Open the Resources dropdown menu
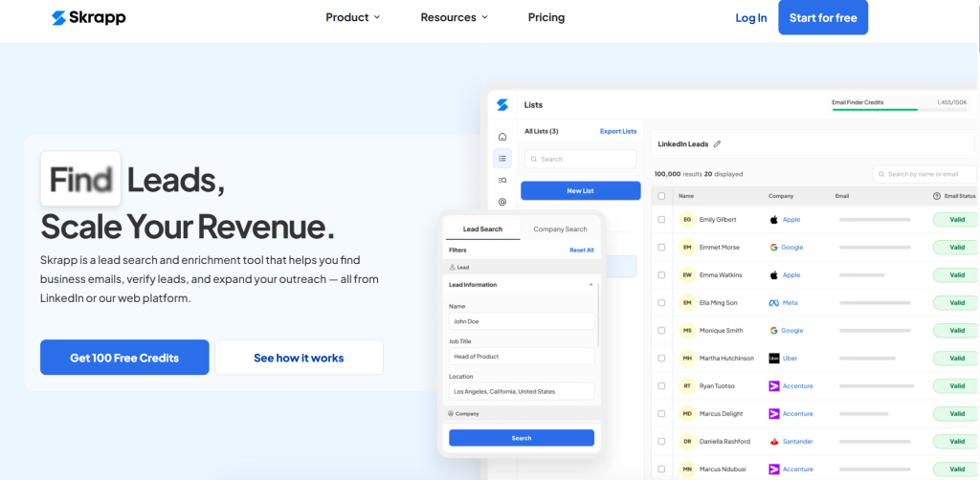 pyautogui.click(x=454, y=17)
